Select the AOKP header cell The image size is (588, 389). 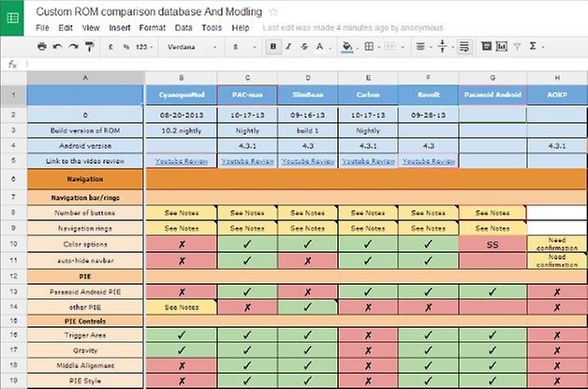point(557,95)
